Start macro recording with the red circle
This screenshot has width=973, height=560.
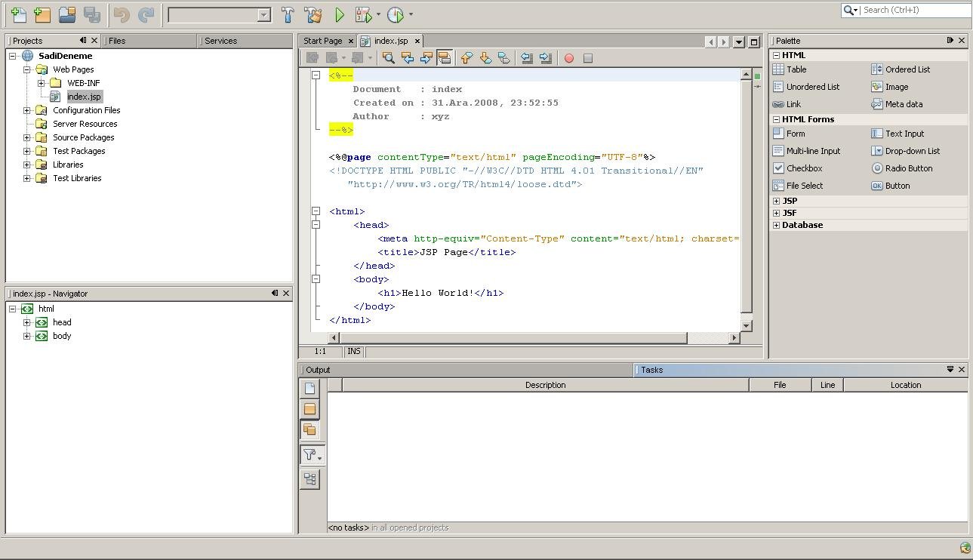click(568, 57)
